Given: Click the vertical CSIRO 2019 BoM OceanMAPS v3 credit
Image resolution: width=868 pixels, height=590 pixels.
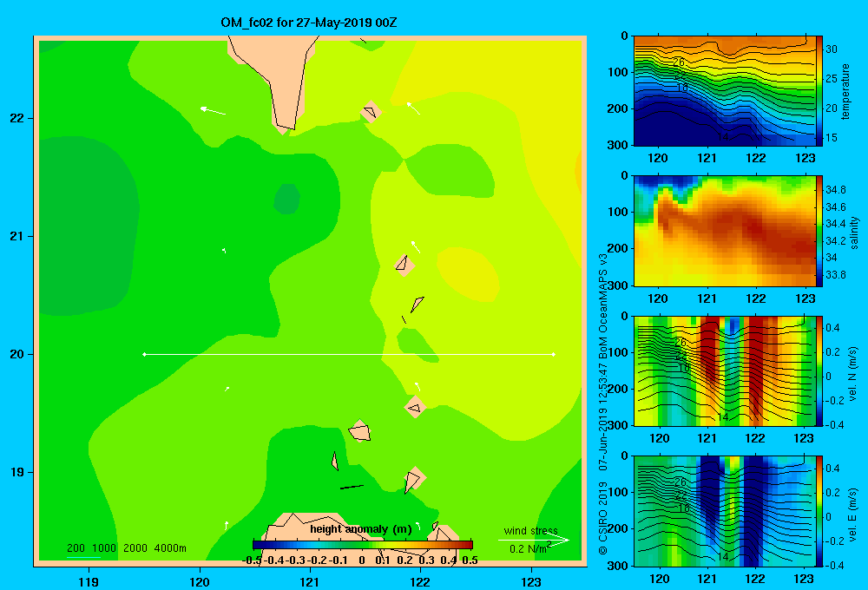Looking at the screenshot, I should pyautogui.click(x=602, y=404).
